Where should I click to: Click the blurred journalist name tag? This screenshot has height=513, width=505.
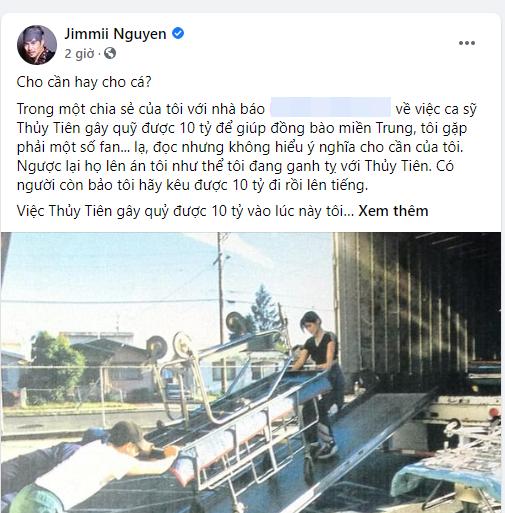[x=330, y=107]
